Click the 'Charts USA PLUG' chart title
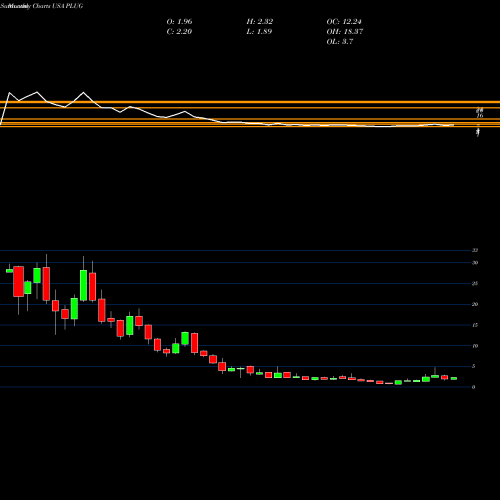The image size is (500, 500). [x=58, y=6]
